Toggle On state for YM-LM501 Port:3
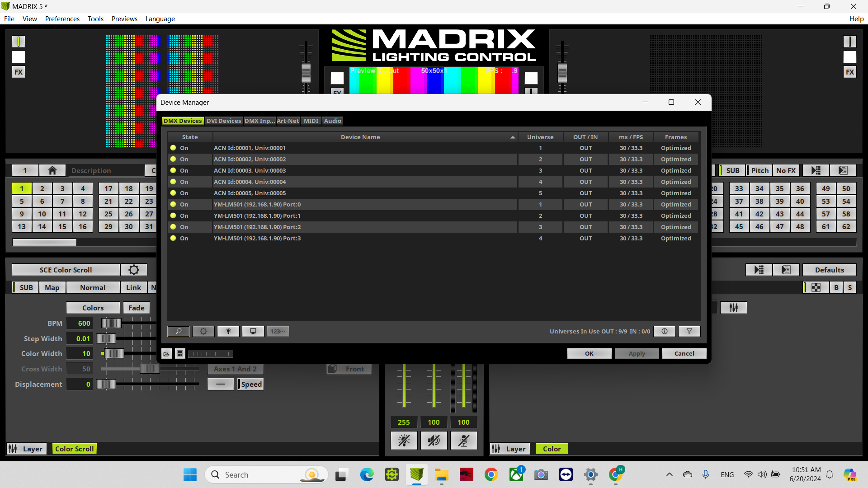The width and height of the screenshot is (868, 488). pos(173,238)
